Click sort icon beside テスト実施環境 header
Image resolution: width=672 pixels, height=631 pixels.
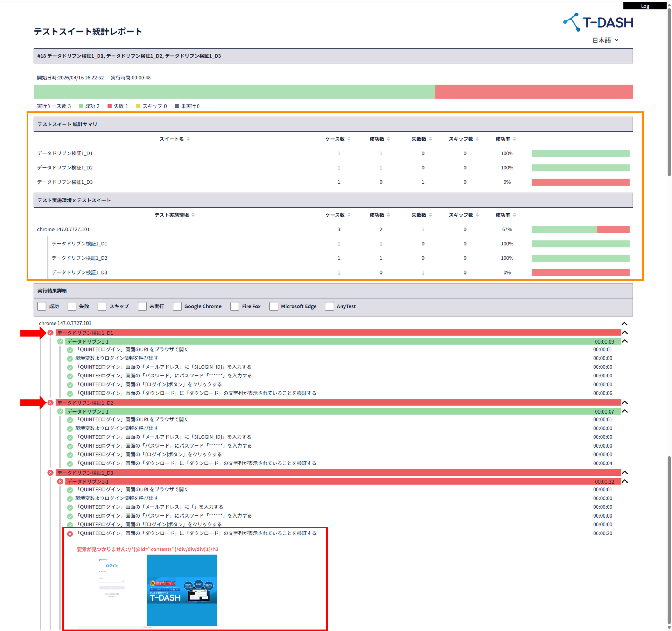pyautogui.click(x=193, y=215)
